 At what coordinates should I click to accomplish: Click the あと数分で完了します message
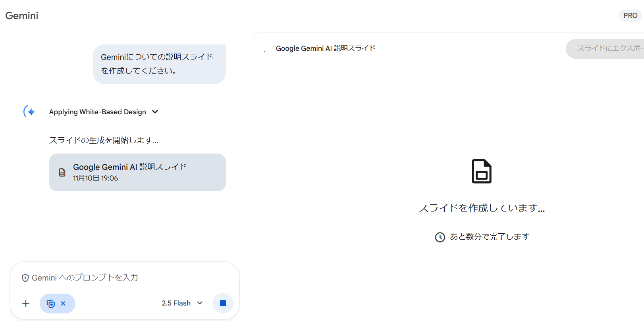pyautogui.click(x=490, y=236)
